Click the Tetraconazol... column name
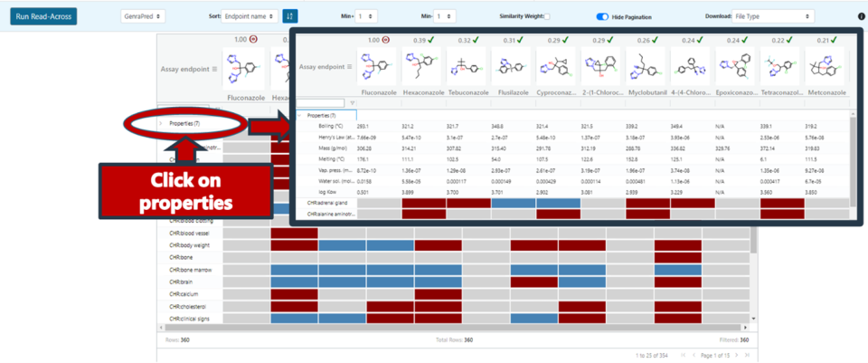 point(780,92)
